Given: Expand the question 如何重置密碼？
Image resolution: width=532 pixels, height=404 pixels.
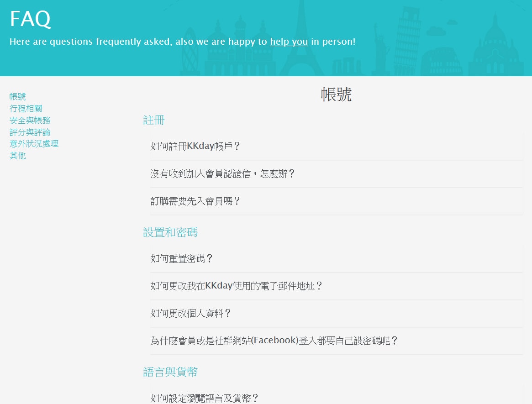Looking at the screenshot, I should coord(336,259).
